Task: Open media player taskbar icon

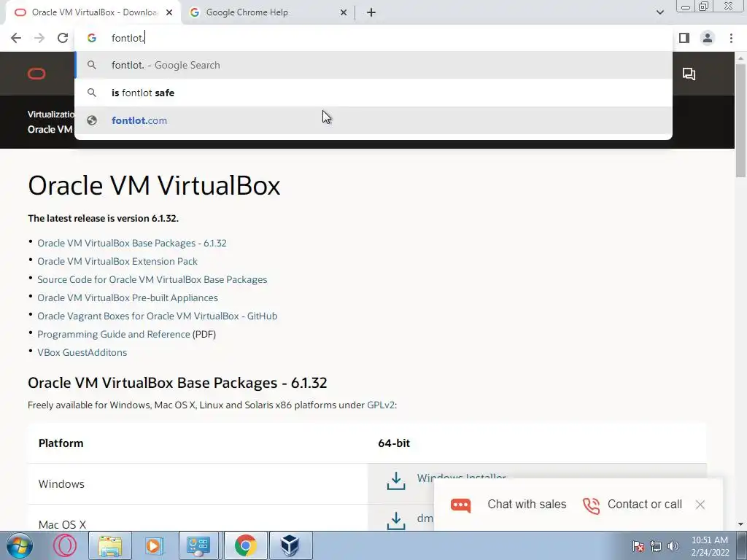Action: point(154,545)
